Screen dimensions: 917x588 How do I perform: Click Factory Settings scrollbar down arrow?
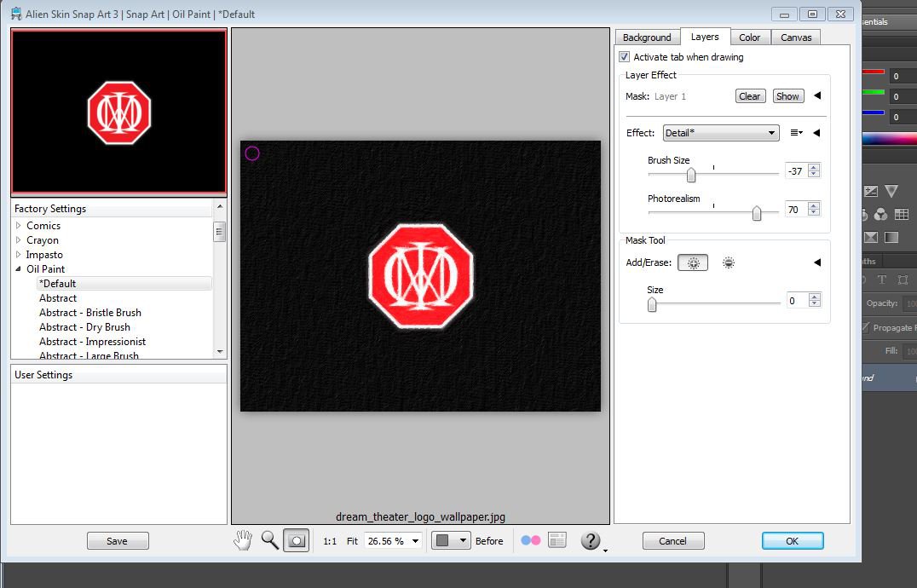pos(220,352)
